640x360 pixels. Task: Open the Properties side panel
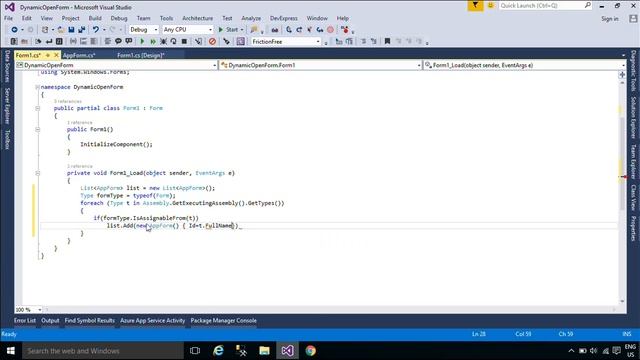[x=633, y=229]
